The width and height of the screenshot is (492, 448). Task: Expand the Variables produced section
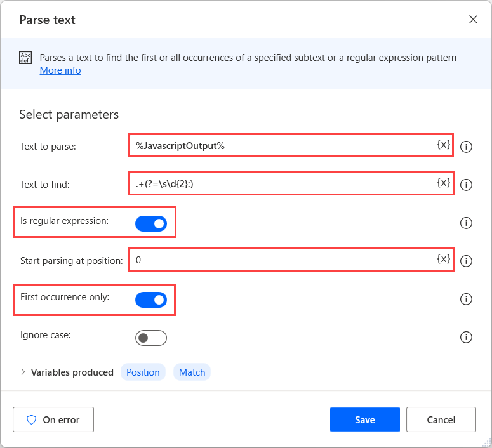[x=23, y=372]
